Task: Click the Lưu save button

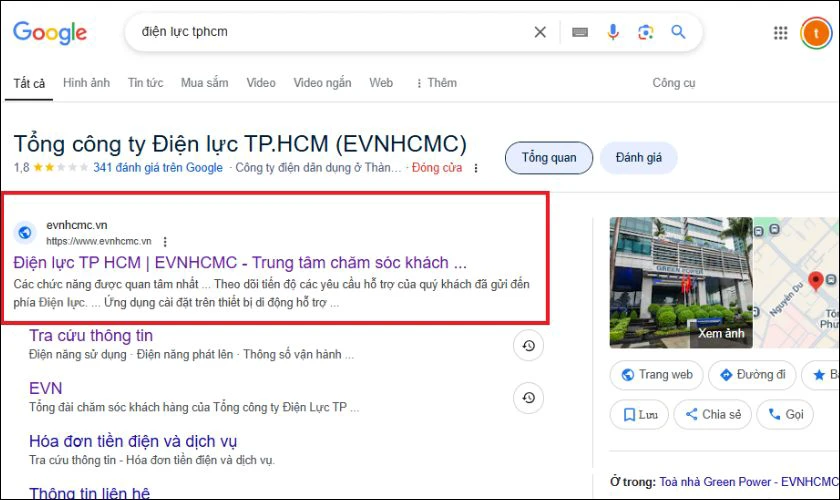Action: 639,415
